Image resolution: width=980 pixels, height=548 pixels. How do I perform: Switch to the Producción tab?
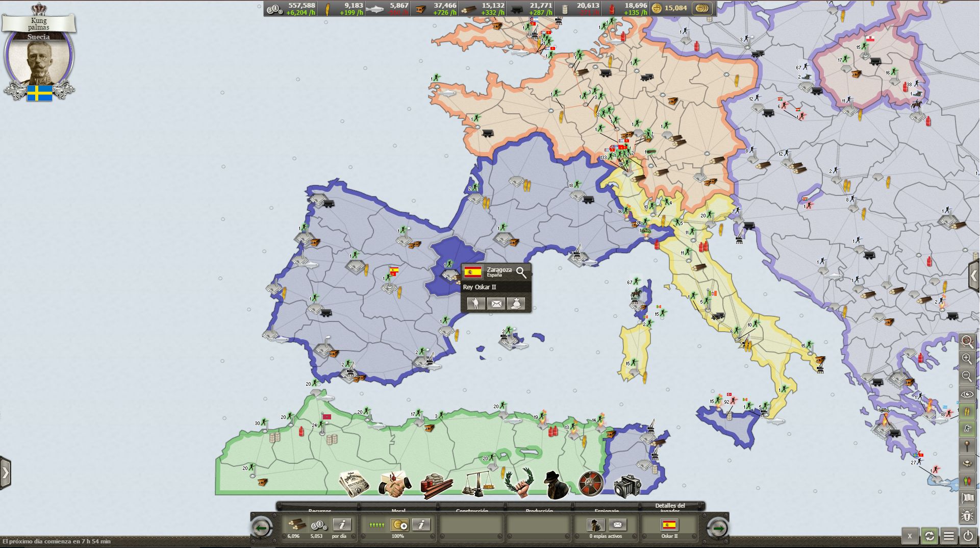coord(539,510)
